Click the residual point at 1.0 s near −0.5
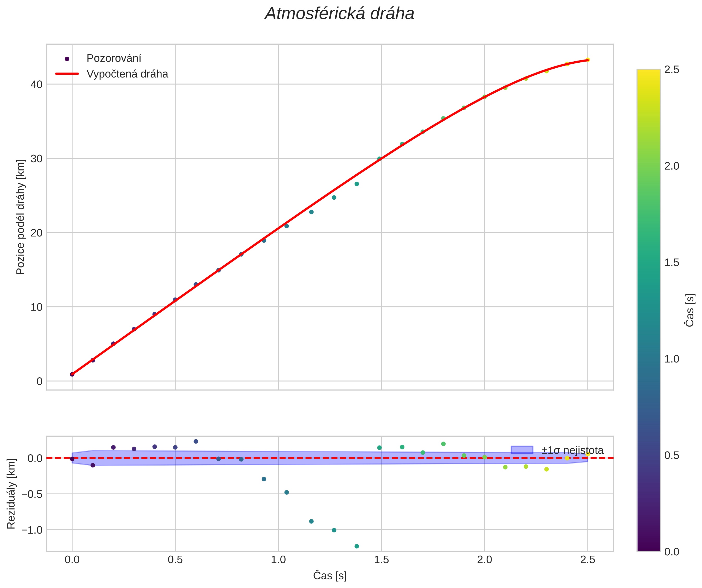Viewport: 702px width, 588px height. 287,492
